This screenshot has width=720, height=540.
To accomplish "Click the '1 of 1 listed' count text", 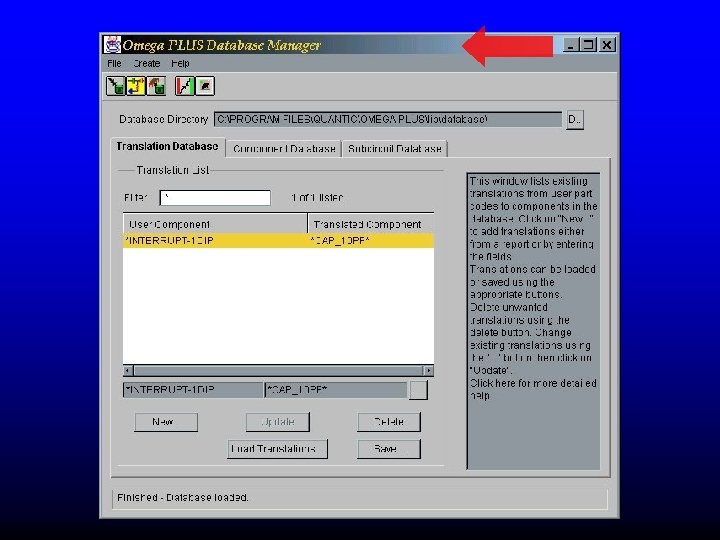I will pos(317,198).
